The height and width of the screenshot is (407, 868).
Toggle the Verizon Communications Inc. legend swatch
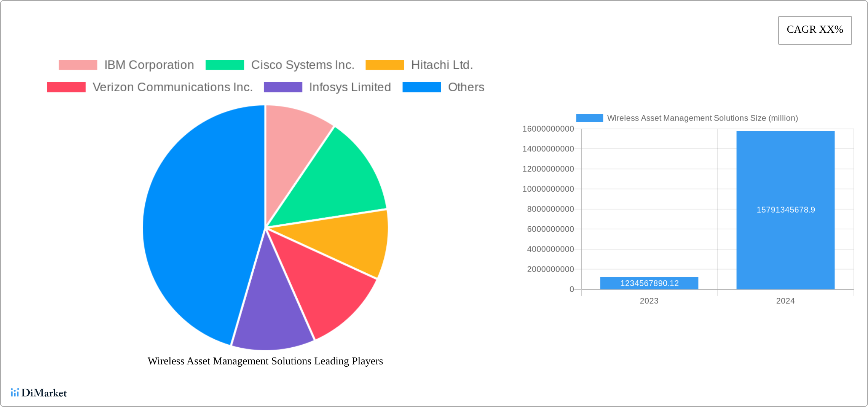66,87
